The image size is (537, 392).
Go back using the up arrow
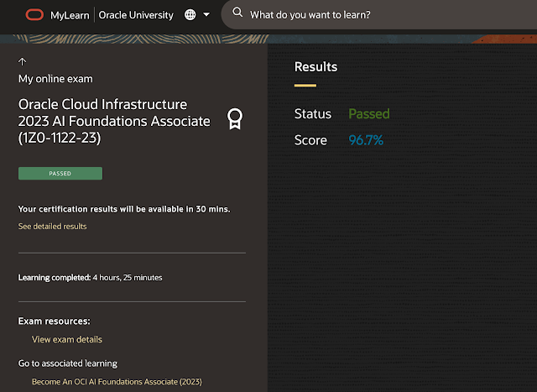23,61
